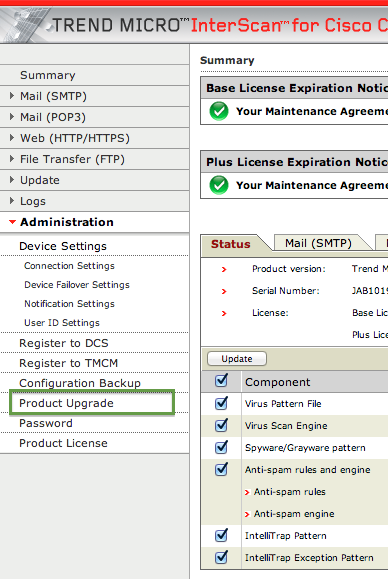Click Plus License Expiration Notice heading

tap(297, 162)
